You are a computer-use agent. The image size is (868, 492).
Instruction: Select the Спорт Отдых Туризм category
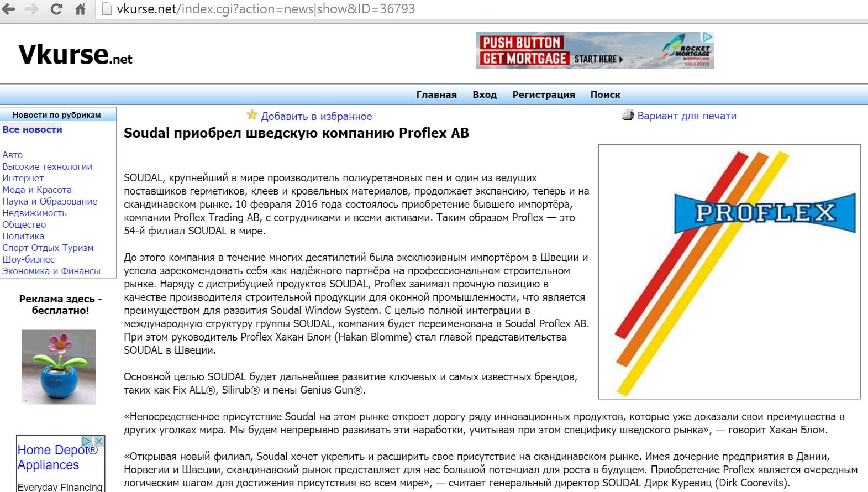(x=48, y=248)
